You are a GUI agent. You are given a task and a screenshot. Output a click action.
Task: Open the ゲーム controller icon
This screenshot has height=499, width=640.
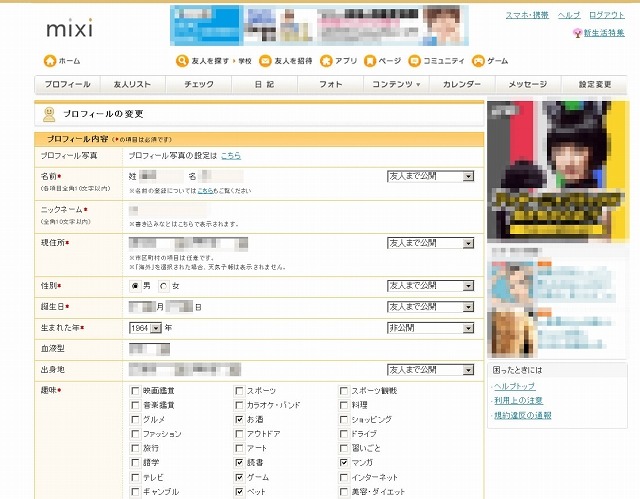tap(478, 61)
